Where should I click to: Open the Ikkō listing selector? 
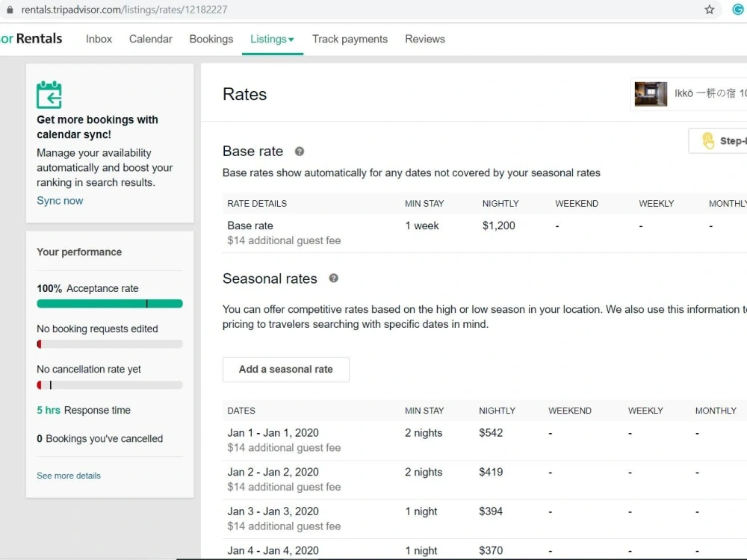pyautogui.click(x=689, y=94)
